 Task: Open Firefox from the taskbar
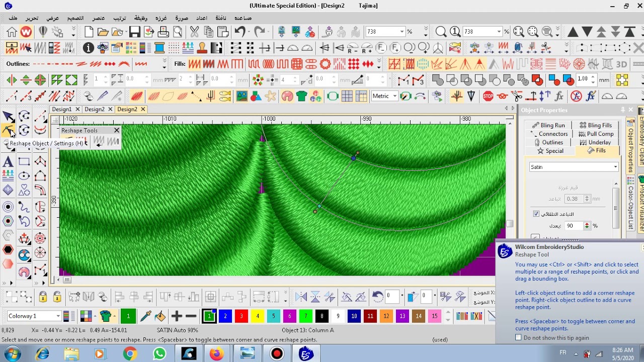217,354
